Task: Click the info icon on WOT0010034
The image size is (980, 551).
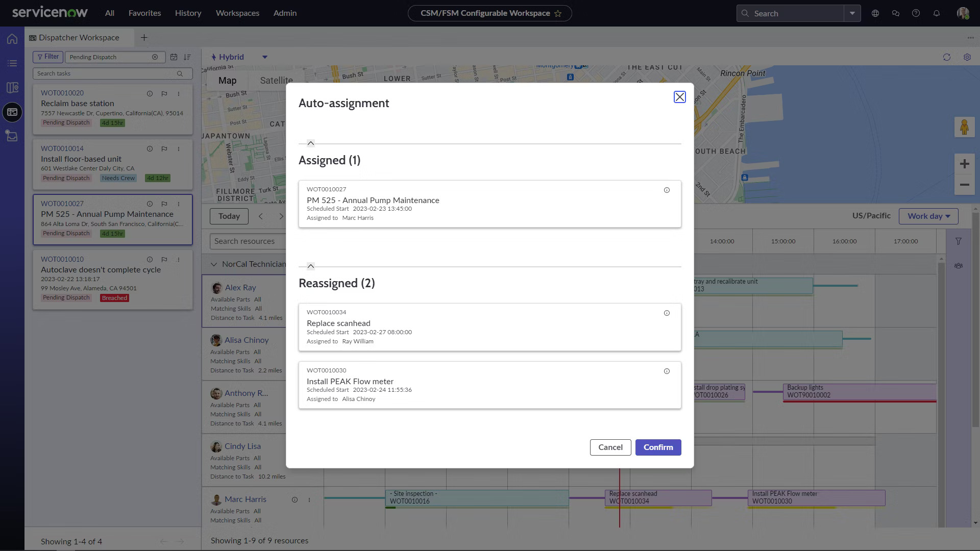Action: [x=667, y=313]
